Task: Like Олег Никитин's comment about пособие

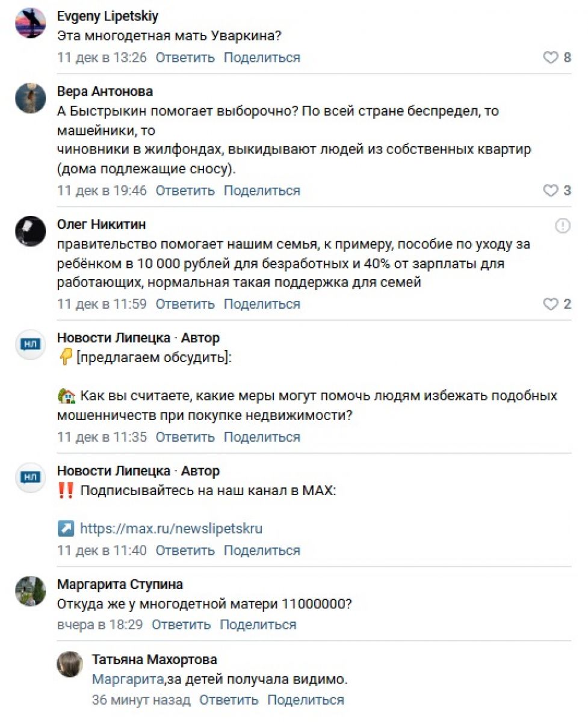Action: [551, 304]
